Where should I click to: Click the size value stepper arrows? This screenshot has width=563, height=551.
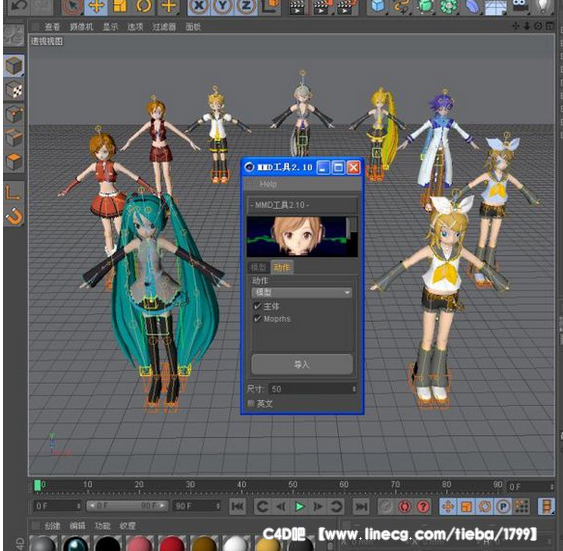354,389
